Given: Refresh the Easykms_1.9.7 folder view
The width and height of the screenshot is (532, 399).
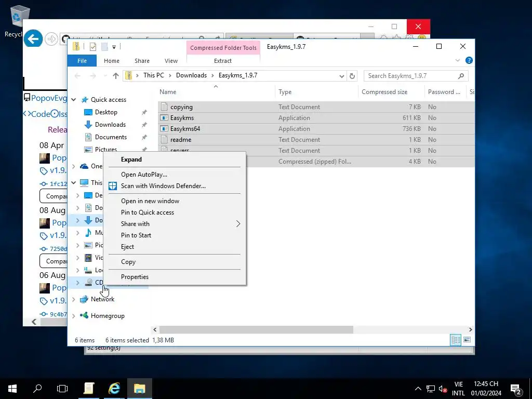Looking at the screenshot, I should 352,76.
